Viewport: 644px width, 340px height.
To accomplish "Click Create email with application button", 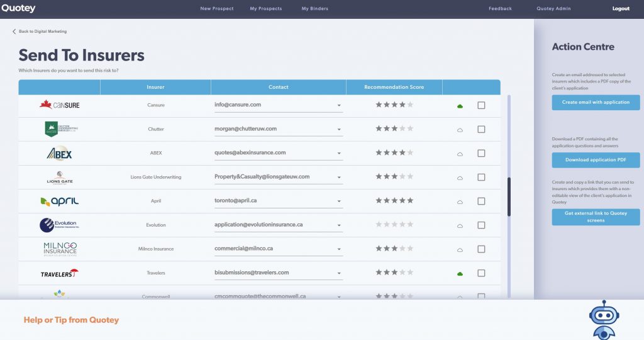I will coord(596,103).
